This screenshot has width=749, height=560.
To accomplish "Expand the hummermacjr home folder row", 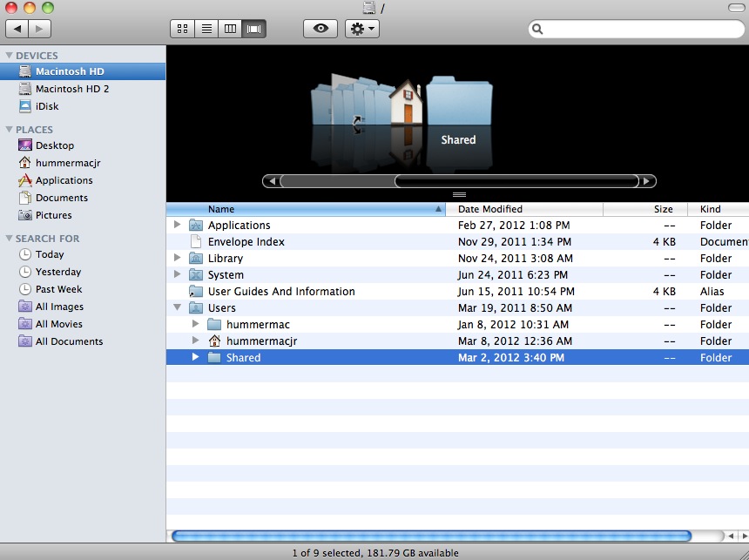I will [196, 341].
